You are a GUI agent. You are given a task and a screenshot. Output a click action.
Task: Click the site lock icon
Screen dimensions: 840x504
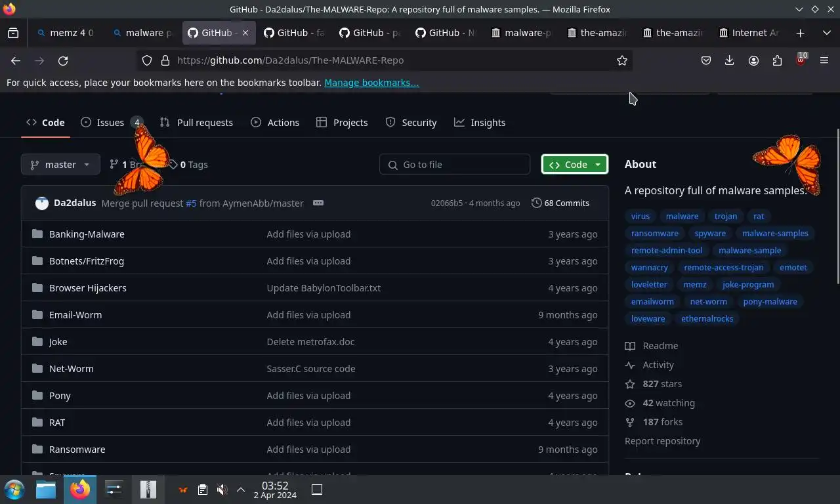pos(165,60)
